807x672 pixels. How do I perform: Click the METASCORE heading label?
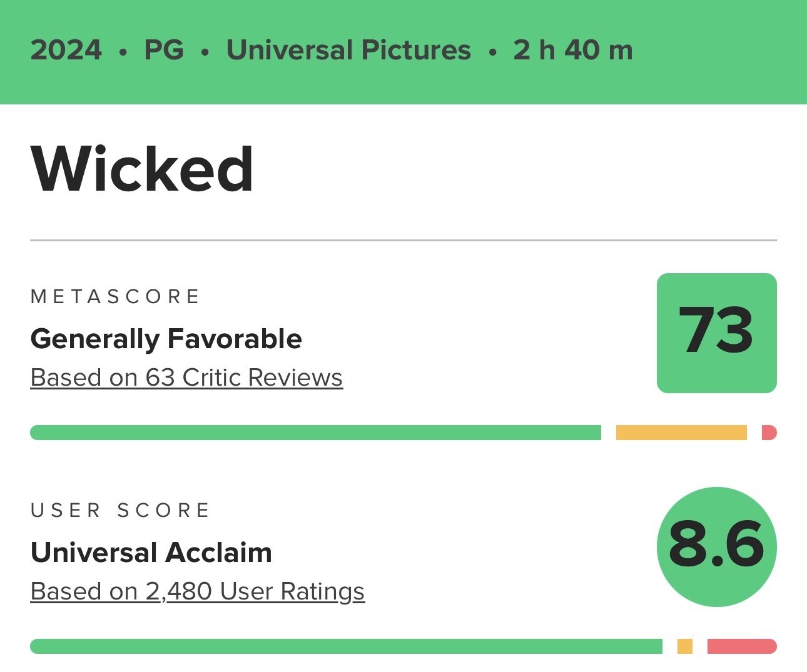[x=115, y=296]
